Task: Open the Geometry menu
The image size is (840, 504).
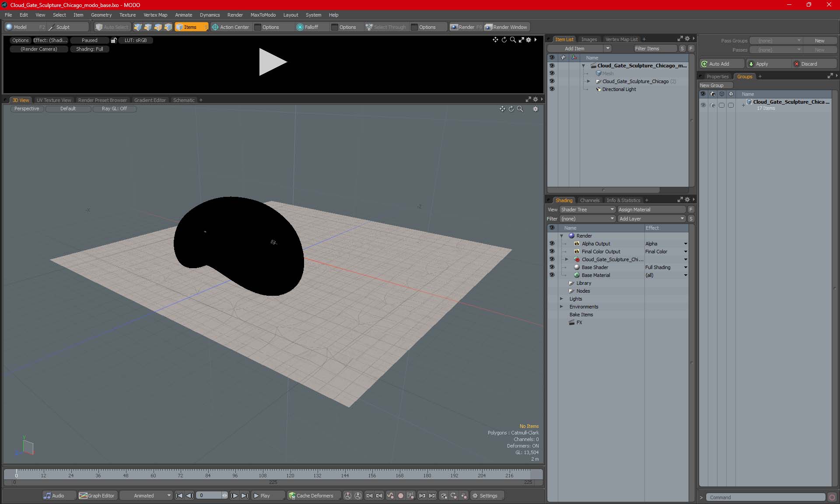Action: point(101,15)
